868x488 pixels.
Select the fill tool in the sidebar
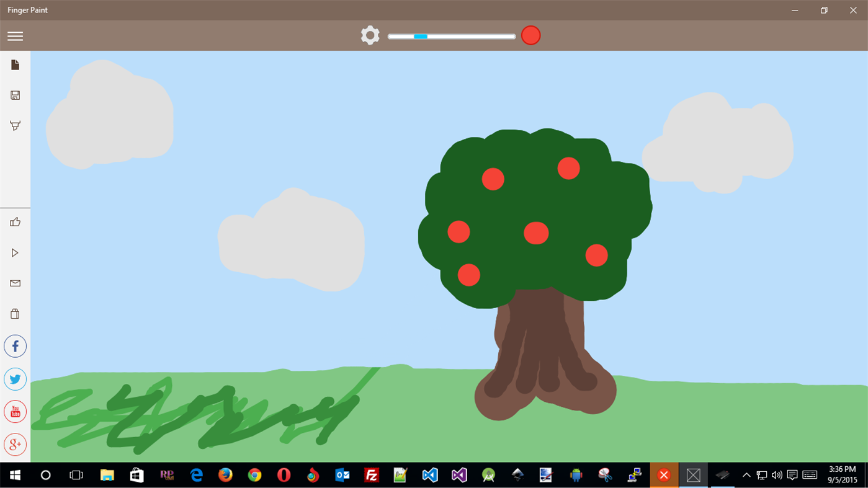15,125
